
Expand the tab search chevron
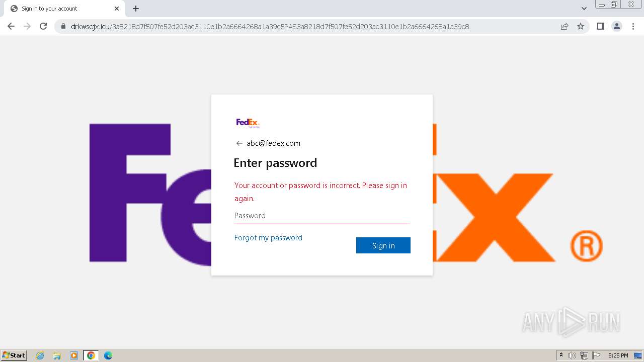click(x=584, y=9)
